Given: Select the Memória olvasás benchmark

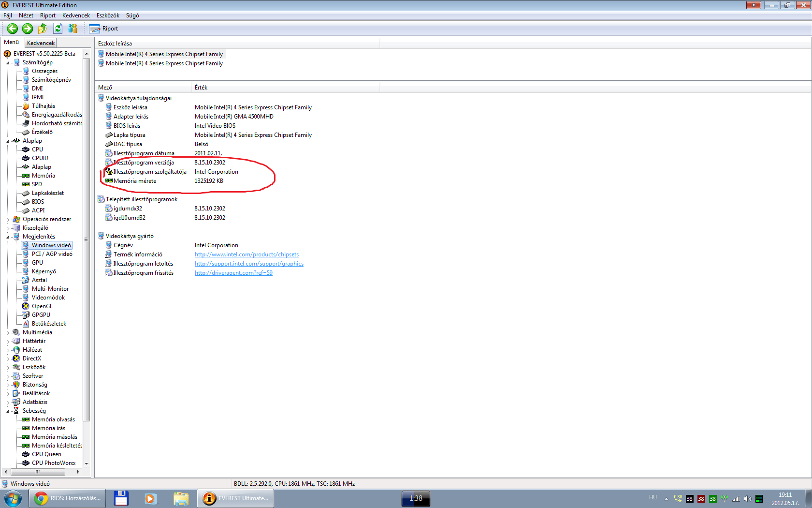Looking at the screenshot, I should [x=53, y=419].
